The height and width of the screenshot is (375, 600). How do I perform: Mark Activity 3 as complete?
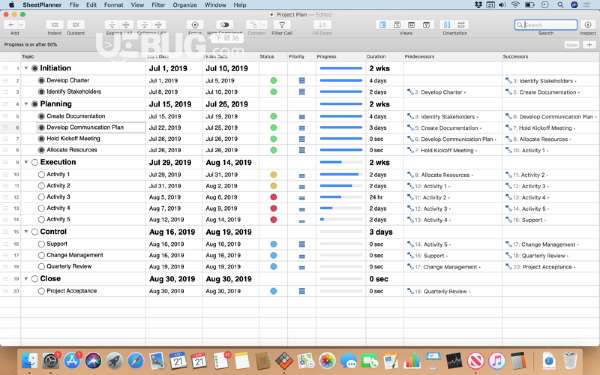41,197
